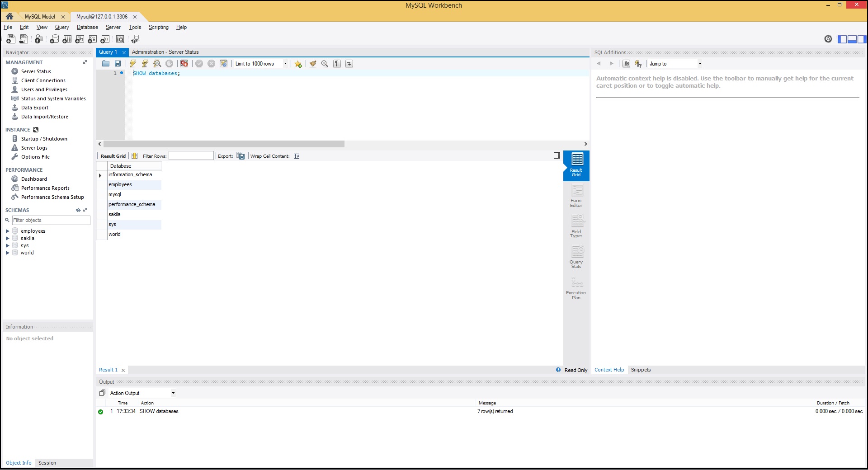
Task: Open Data Export
Action: click(x=35, y=108)
